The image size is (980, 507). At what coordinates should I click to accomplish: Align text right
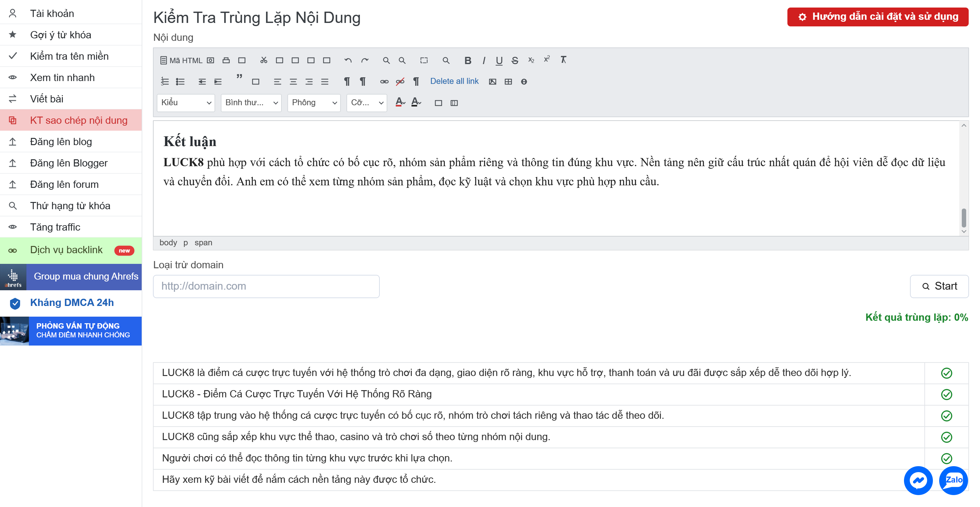(x=309, y=81)
